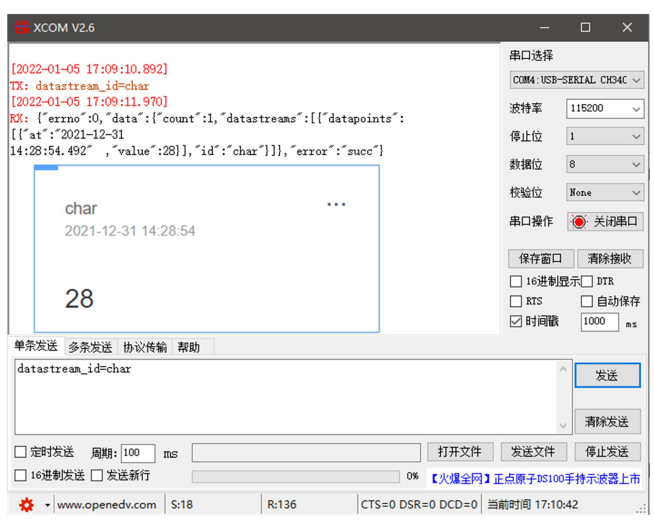Enable the 16进制发送 checkbox

20,475
